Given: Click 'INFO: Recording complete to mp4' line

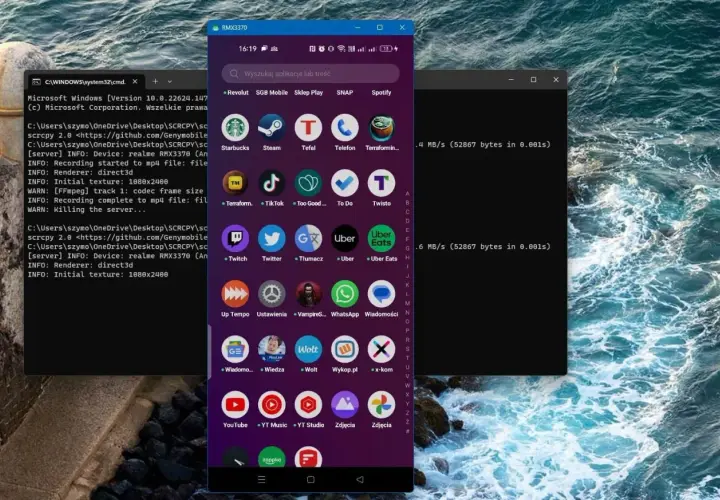Looking at the screenshot, I should coord(117,200).
